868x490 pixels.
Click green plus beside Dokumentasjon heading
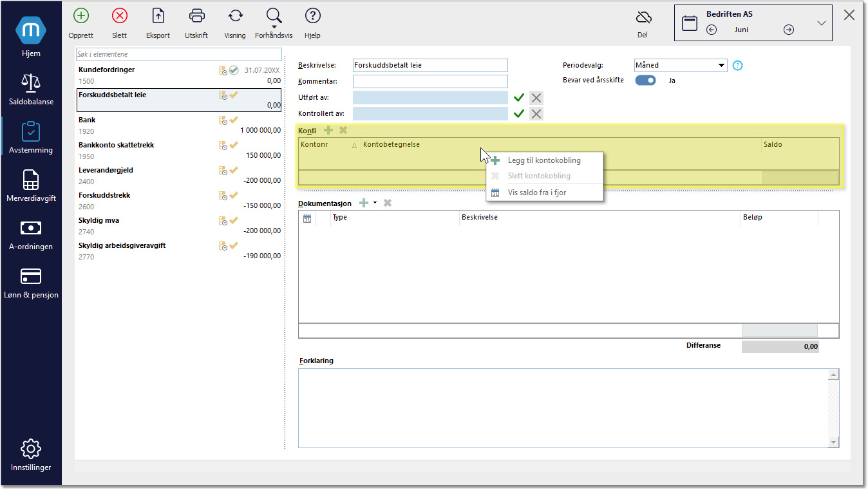point(364,203)
